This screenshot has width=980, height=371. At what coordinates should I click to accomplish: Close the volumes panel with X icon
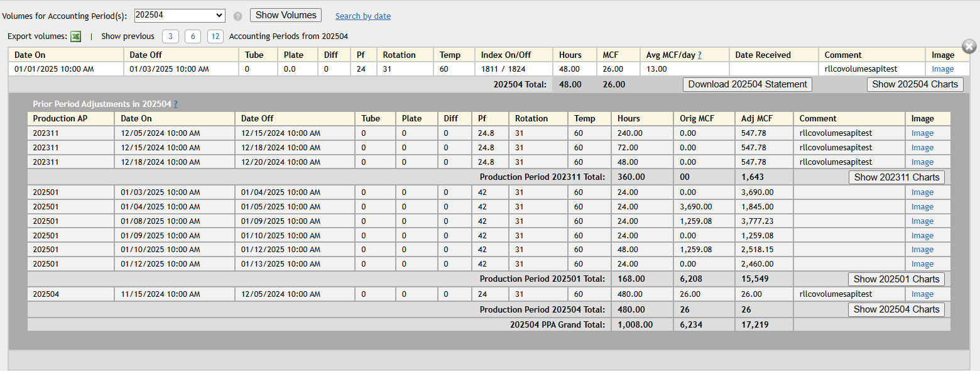point(969,46)
